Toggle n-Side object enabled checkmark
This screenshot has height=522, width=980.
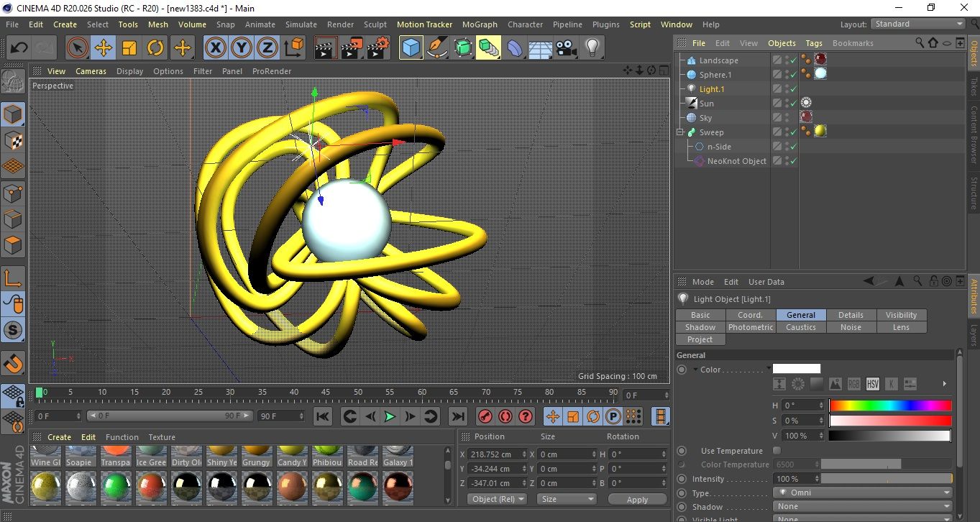coord(793,147)
